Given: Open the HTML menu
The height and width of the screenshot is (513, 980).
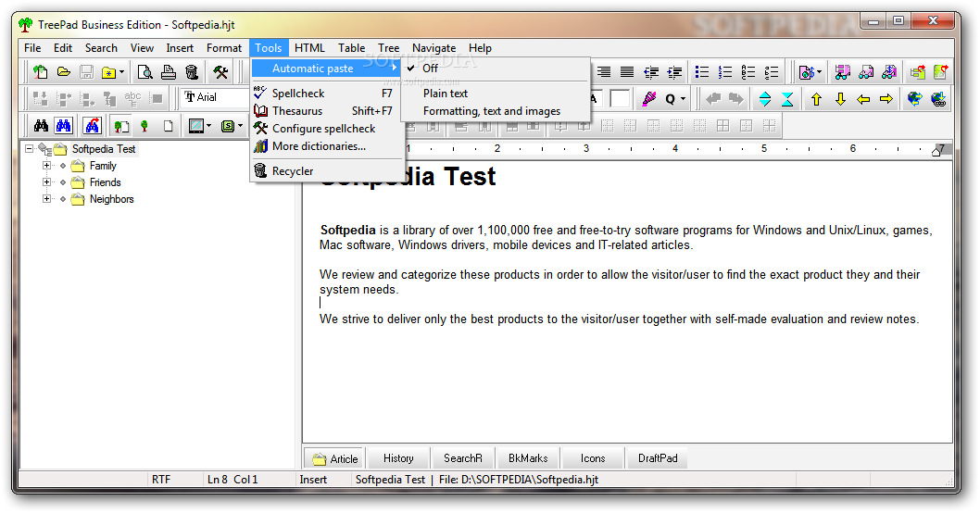Looking at the screenshot, I should [x=309, y=48].
